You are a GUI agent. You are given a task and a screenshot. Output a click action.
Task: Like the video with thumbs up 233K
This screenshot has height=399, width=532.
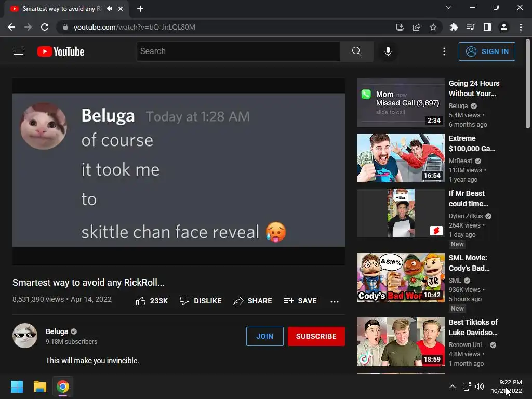[x=152, y=301]
